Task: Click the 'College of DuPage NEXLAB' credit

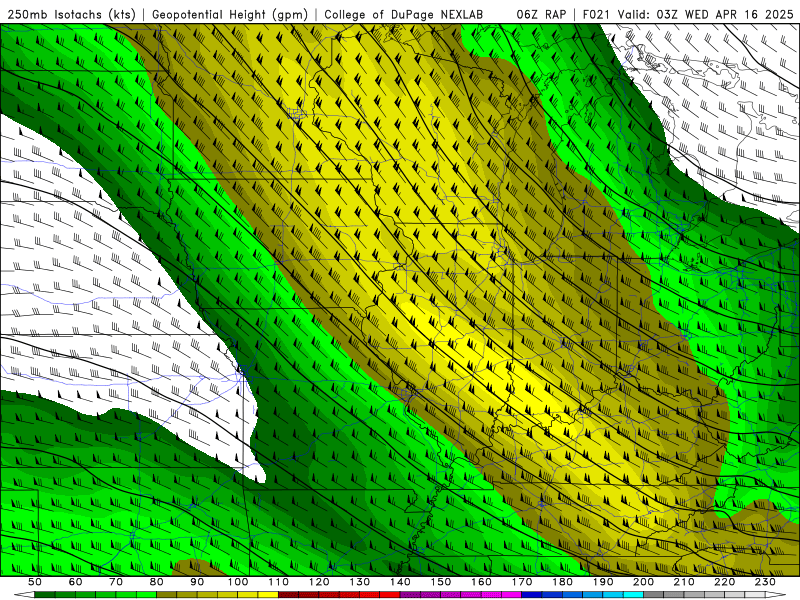Action: tap(404, 14)
